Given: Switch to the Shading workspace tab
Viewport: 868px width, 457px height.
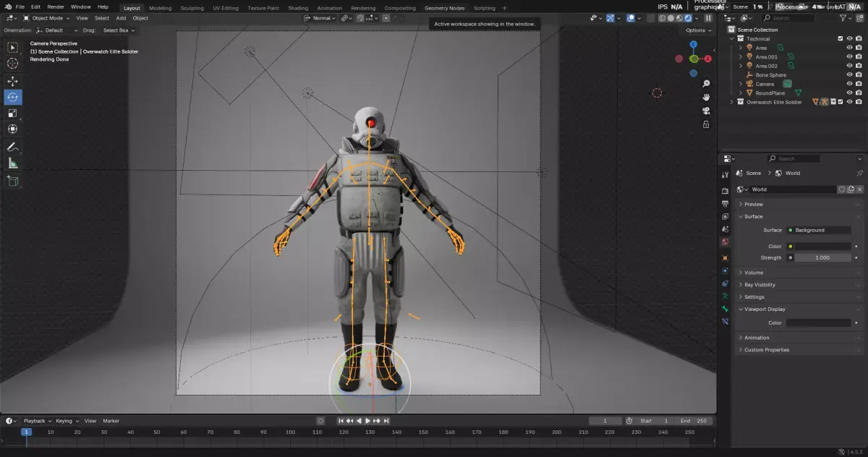Looking at the screenshot, I should click(298, 8).
